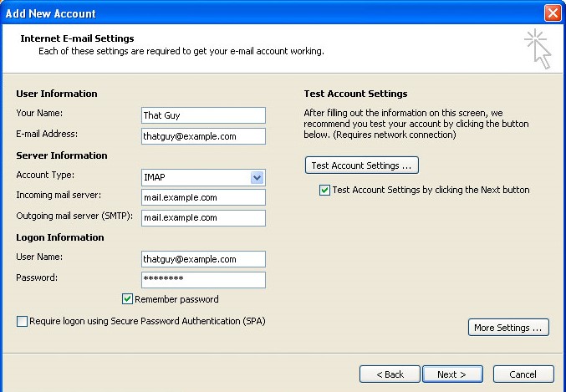This screenshot has width=566, height=392.
Task: Open More Settings dialog
Action: pyautogui.click(x=508, y=328)
